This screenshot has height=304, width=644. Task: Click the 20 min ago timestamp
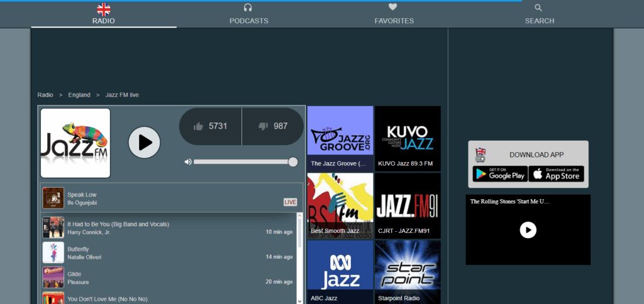279,282
